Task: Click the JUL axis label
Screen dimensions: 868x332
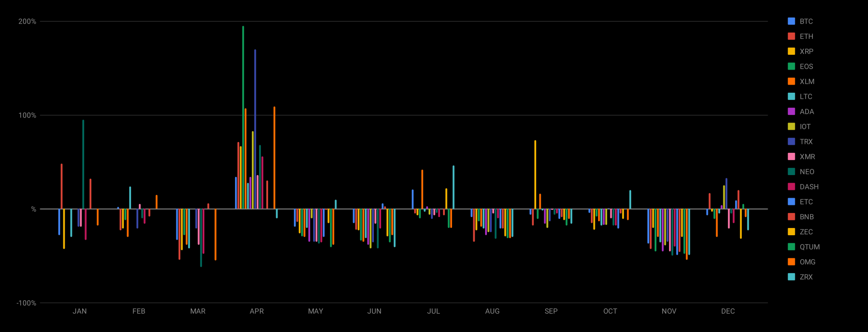Action: (434, 311)
